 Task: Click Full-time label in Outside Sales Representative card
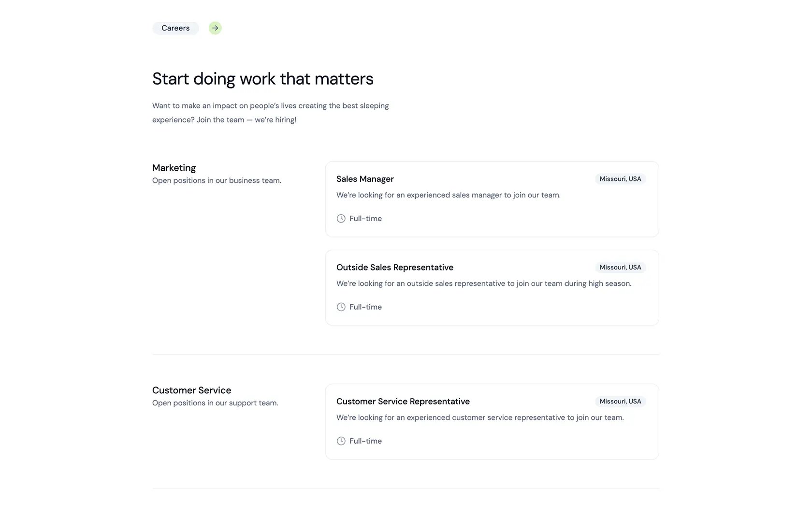(365, 307)
